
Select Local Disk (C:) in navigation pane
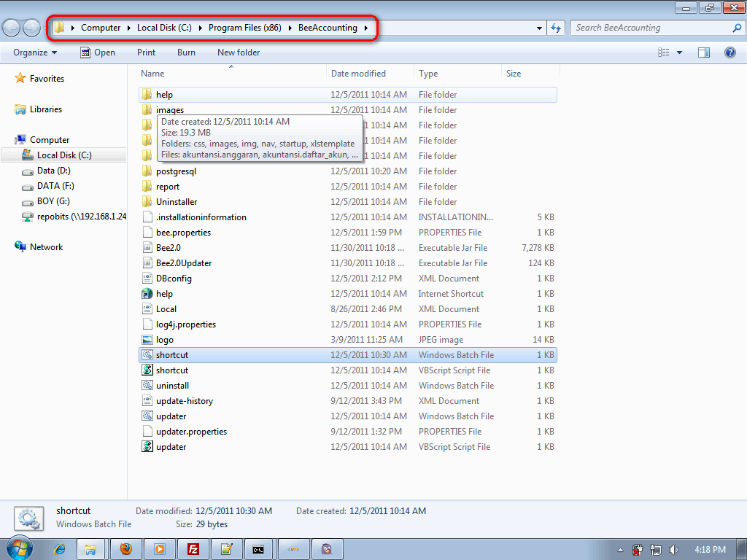pos(64,155)
